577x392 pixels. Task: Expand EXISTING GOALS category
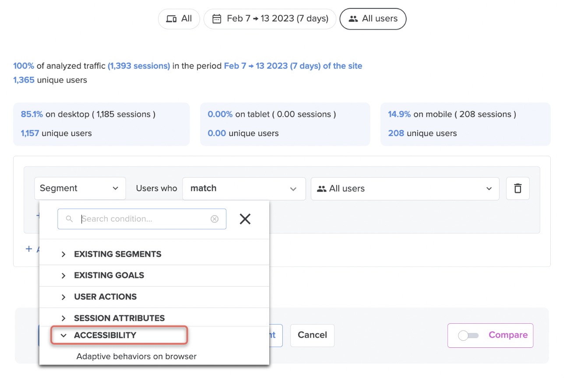pos(154,276)
